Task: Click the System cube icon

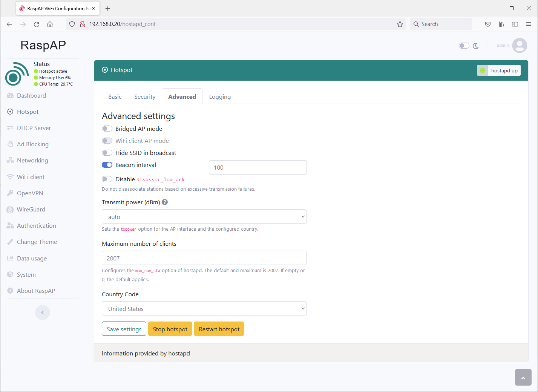Action: 10,275
